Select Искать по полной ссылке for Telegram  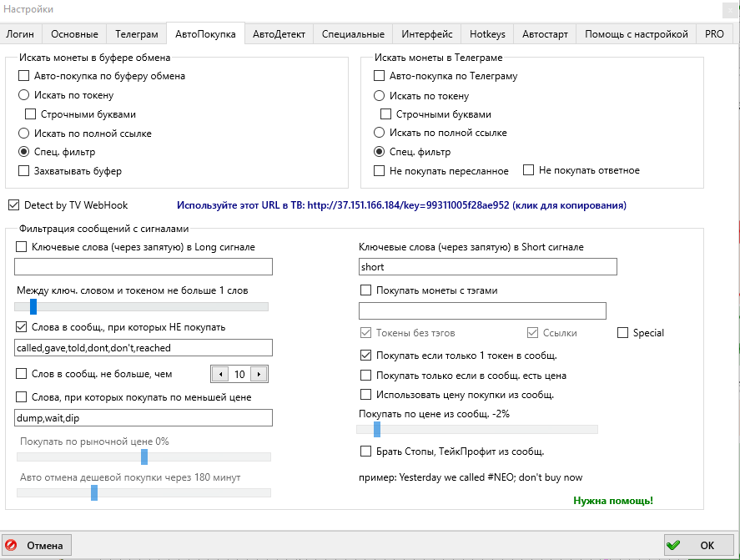(x=380, y=133)
